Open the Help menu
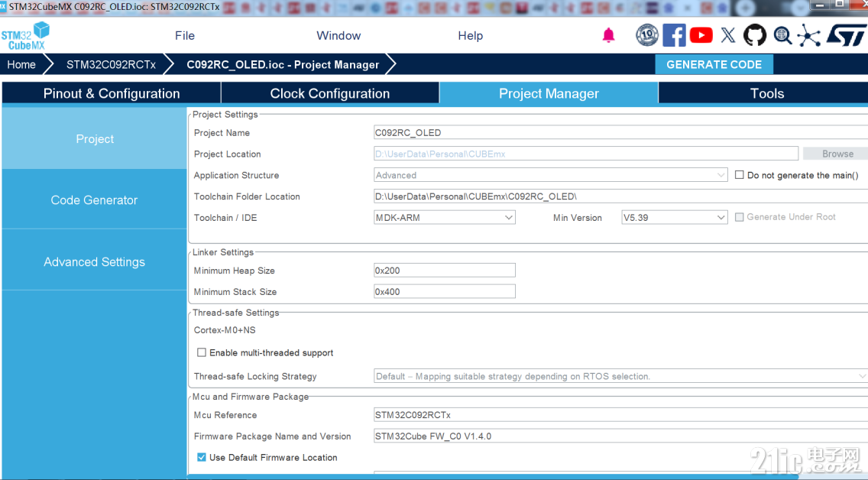The width and height of the screenshot is (868, 480). pyautogui.click(x=471, y=35)
